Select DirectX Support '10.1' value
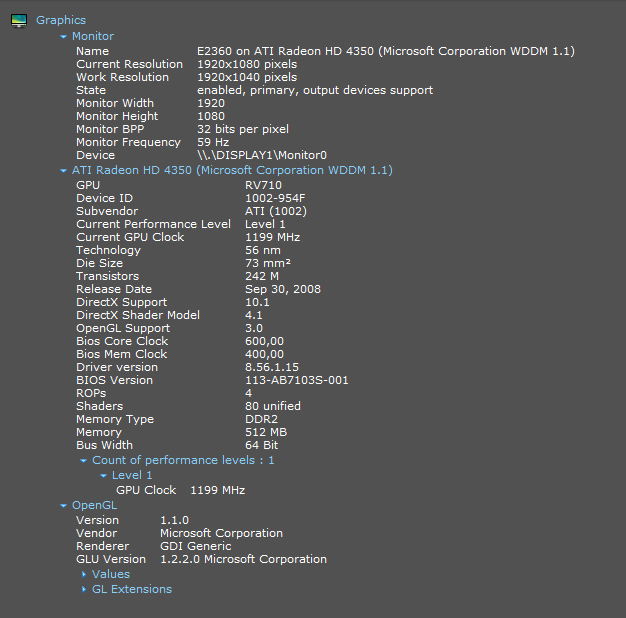This screenshot has height=618, width=626. tap(257, 302)
